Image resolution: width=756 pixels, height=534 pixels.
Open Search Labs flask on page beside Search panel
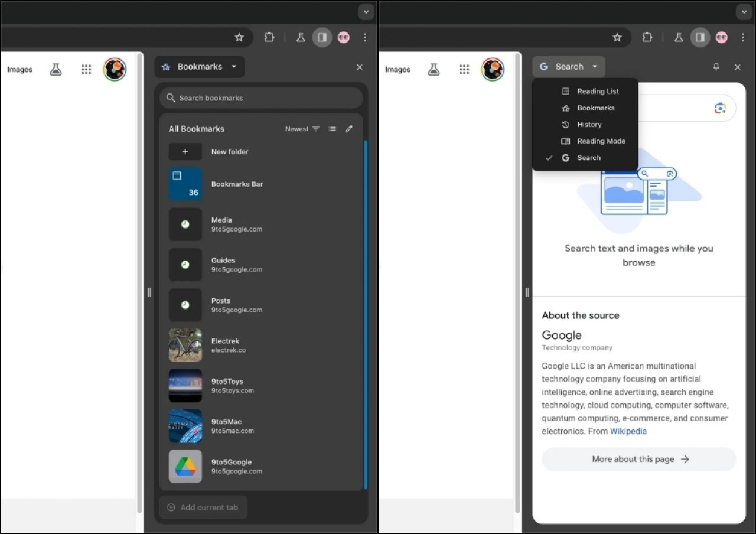[434, 70]
